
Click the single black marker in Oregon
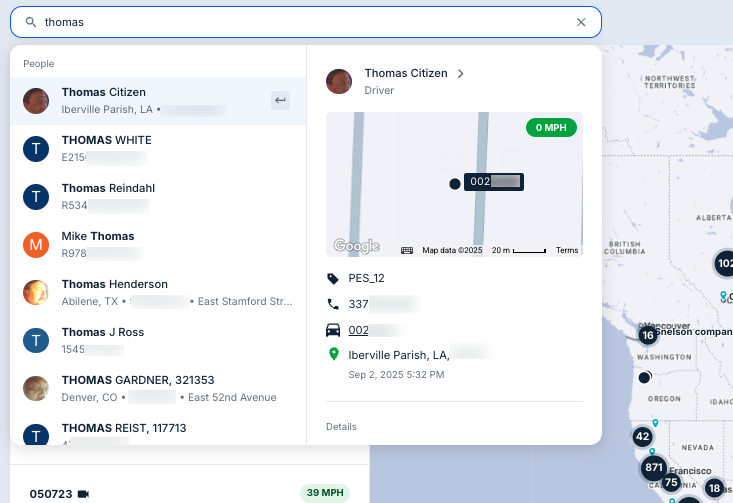point(644,377)
